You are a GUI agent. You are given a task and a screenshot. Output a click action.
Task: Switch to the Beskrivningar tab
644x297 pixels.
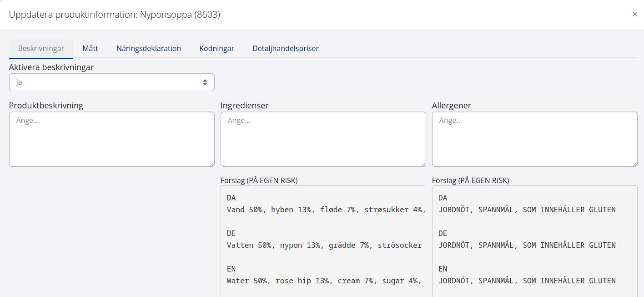[x=41, y=48]
